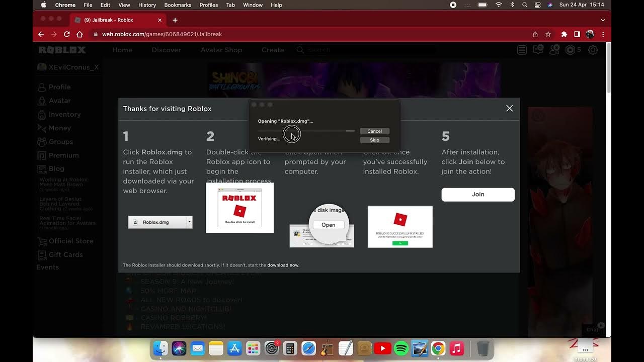This screenshot has height=362, width=644.
Task: Open the Edit menu
Action: tap(105, 5)
